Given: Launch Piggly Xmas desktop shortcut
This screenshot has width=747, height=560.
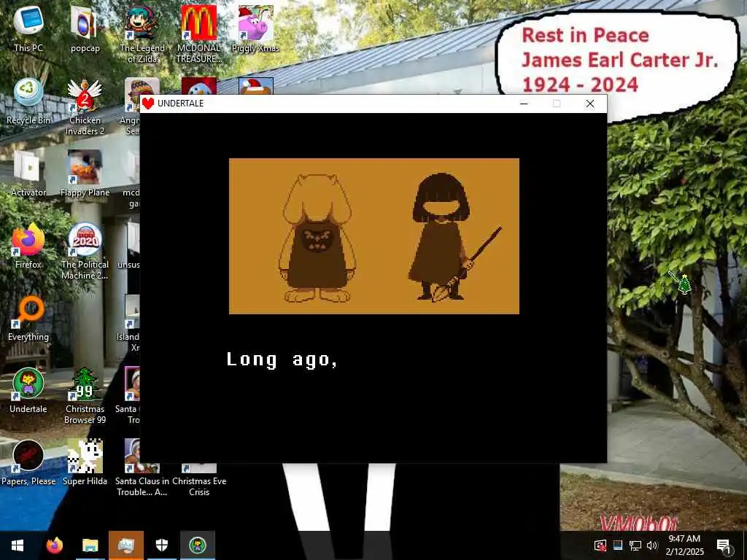Looking at the screenshot, I should pyautogui.click(x=255, y=28).
